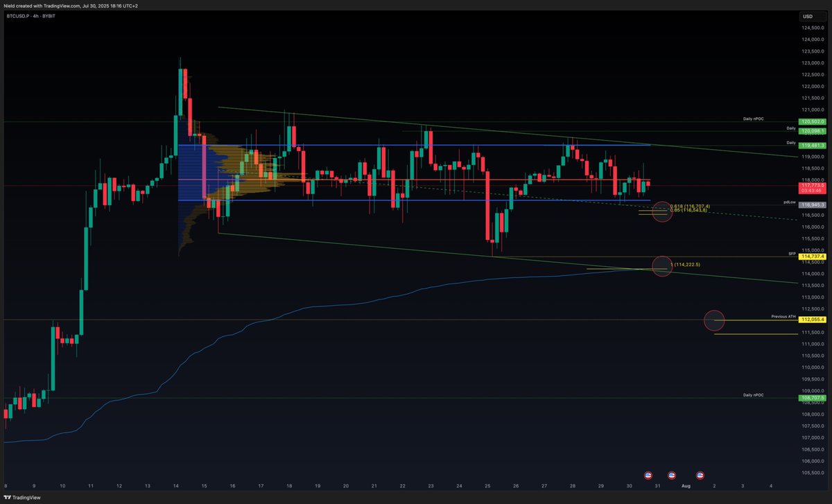Screen dimensions: 832x504
Task: Click the red circle marker beside 114,222.5
Action: [x=662, y=266]
